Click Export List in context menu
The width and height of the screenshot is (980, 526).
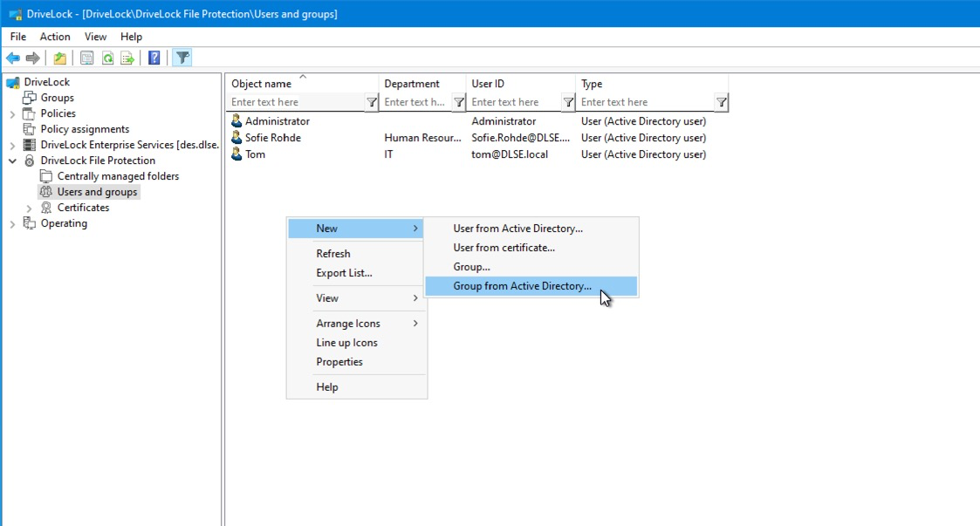tap(344, 273)
